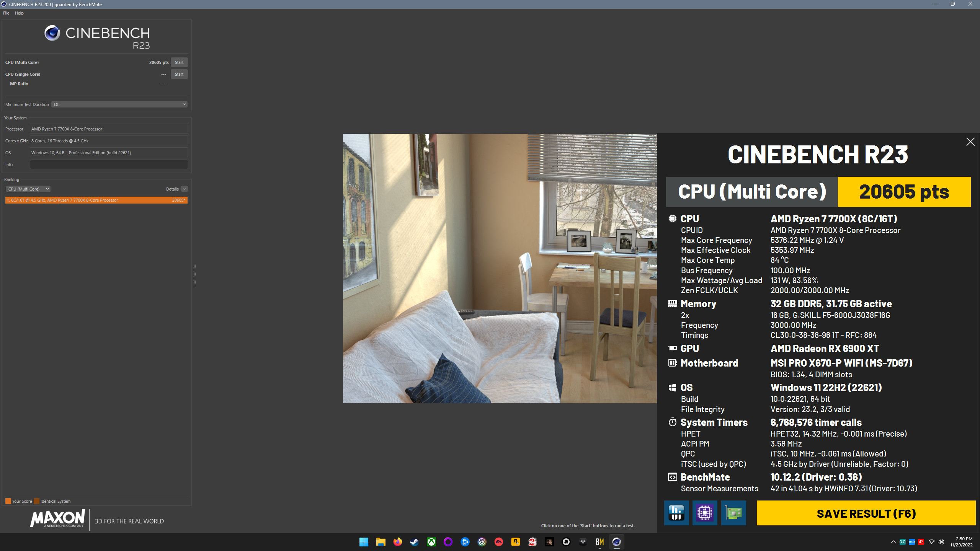Open volume control in system tray
The image size is (980, 551).
pyautogui.click(x=941, y=542)
